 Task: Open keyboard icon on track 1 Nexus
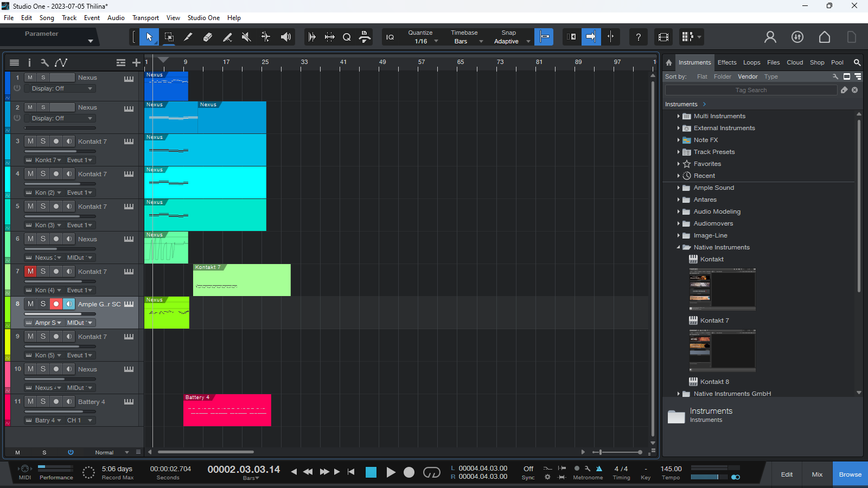pos(129,78)
